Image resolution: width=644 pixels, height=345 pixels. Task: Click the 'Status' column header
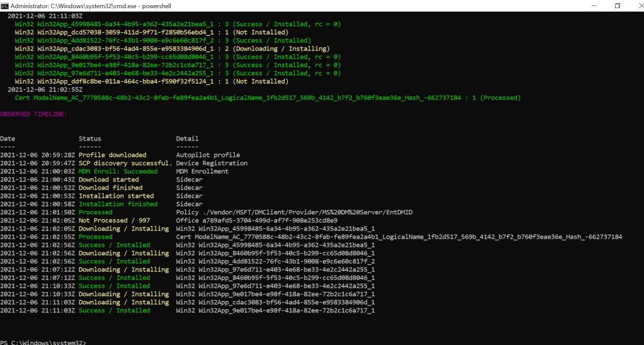point(89,139)
